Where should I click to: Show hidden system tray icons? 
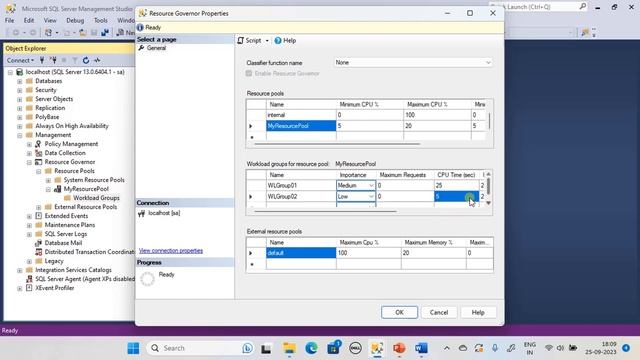coord(447,348)
